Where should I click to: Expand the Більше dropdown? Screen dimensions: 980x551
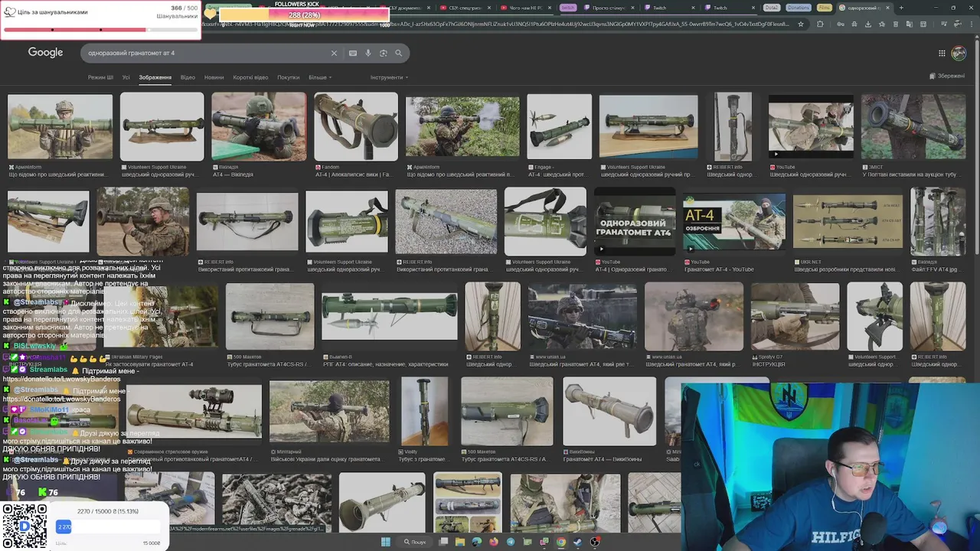[x=320, y=77]
